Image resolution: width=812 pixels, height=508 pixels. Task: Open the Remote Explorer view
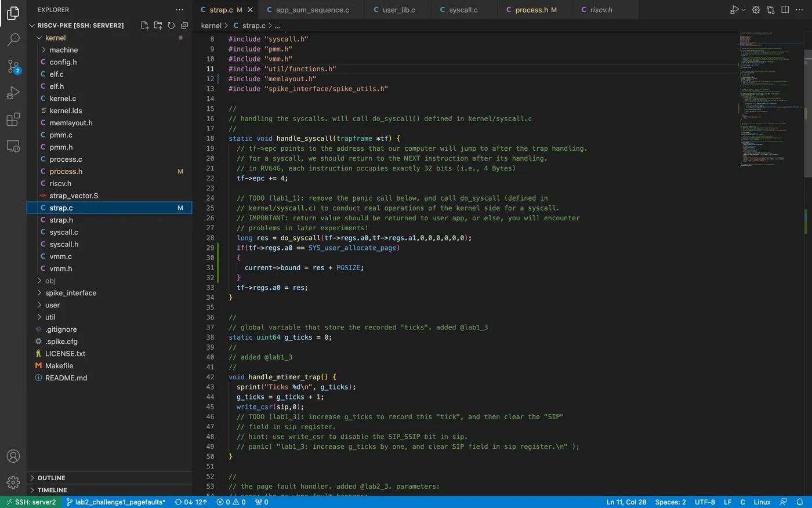pos(13,146)
